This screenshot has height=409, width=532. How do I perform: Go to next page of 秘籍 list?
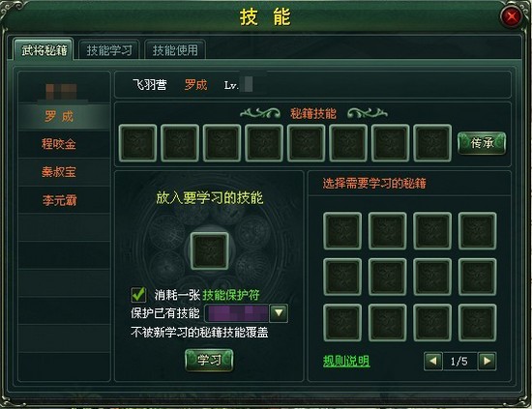[x=487, y=362]
